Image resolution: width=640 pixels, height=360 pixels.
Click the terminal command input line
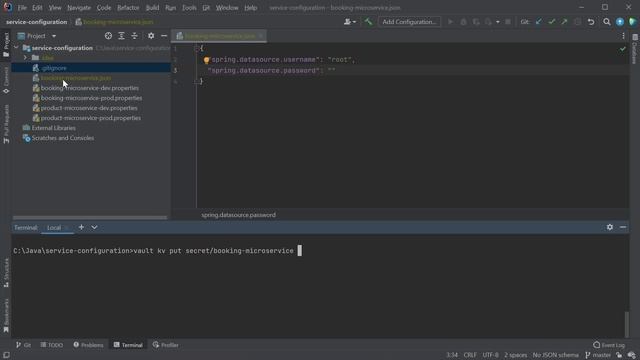click(x=157, y=251)
